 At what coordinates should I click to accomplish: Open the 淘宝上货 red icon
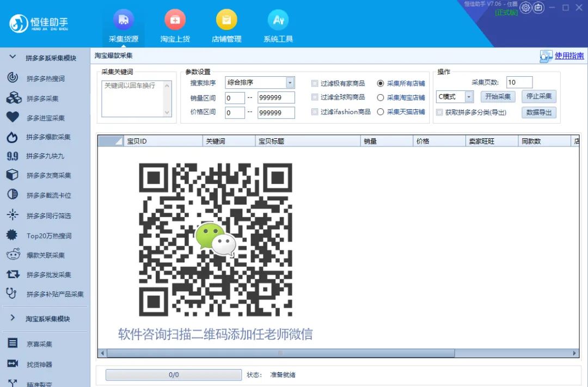click(x=175, y=20)
